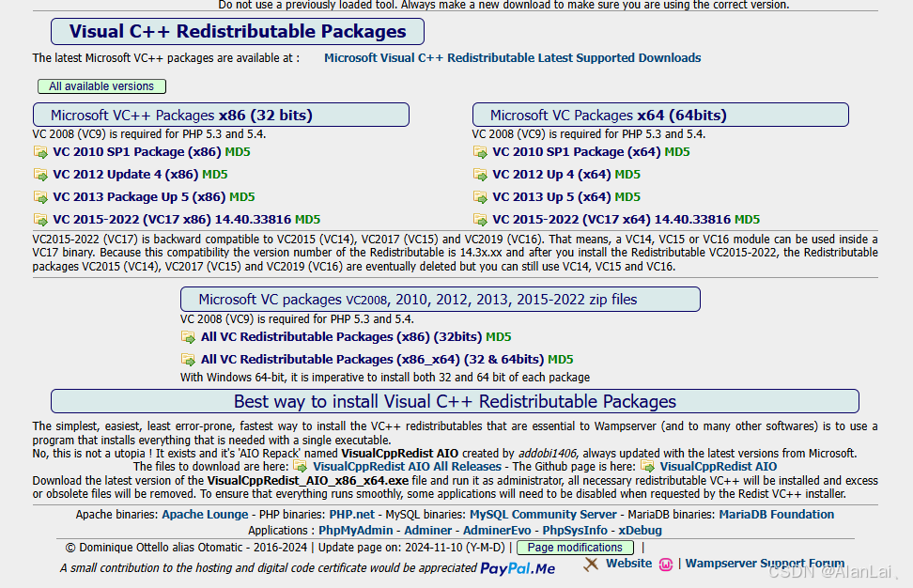Viewport: 913px width, 588px height.
Task: Click Visual C++ Redistributable Packages heading
Action: (x=238, y=31)
